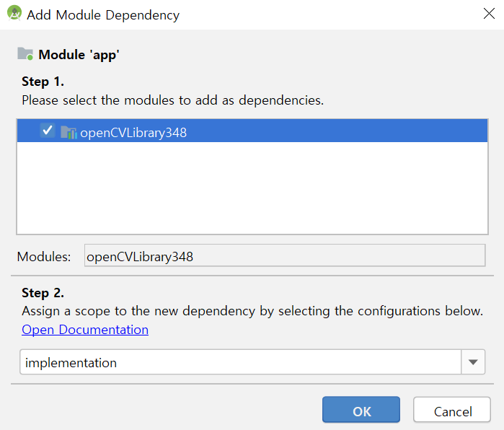Click the Step 1. heading
504x430 pixels.
tap(43, 82)
